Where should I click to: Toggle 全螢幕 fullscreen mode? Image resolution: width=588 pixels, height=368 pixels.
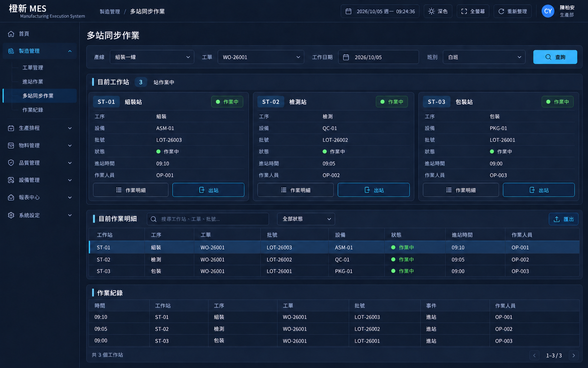pyautogui.click(x=473, y=11)
